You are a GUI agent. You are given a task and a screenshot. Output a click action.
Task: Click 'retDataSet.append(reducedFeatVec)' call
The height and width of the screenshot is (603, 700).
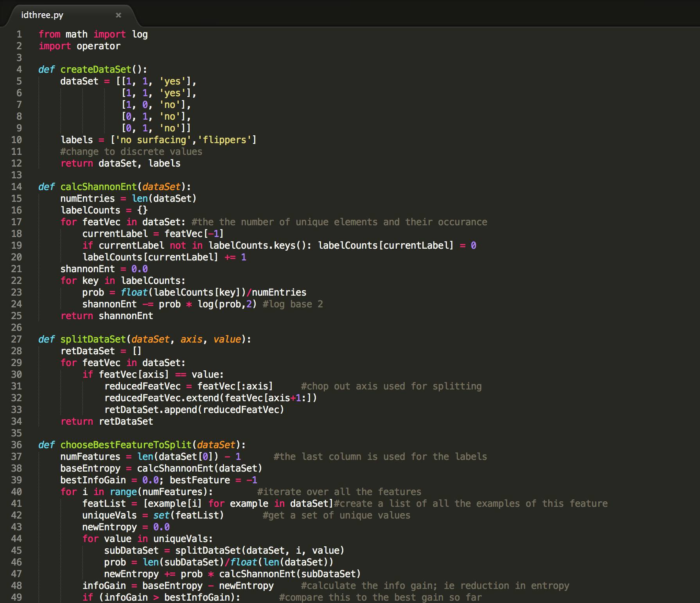tap(194, 410)
